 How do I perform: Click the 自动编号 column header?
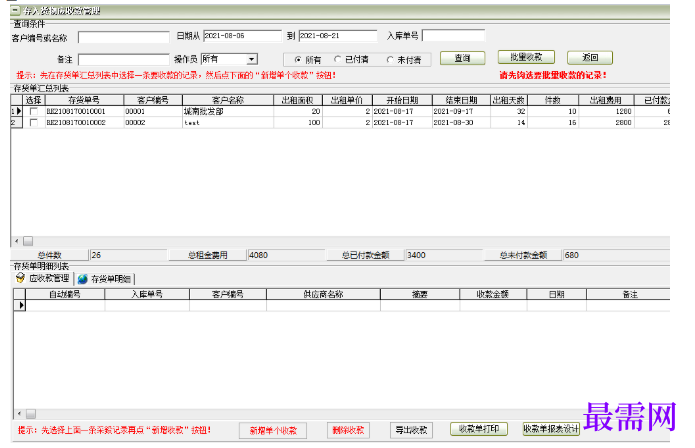click(x=65, y=294)
